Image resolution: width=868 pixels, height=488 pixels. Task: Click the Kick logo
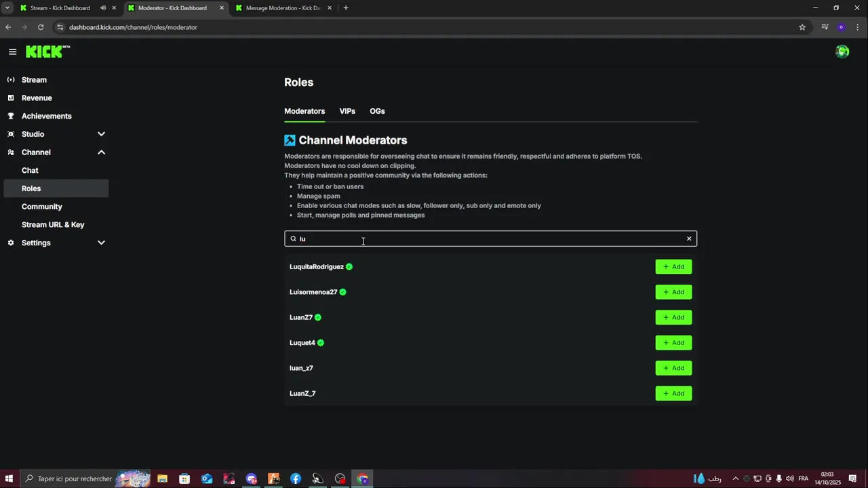[x=48, y=52]
